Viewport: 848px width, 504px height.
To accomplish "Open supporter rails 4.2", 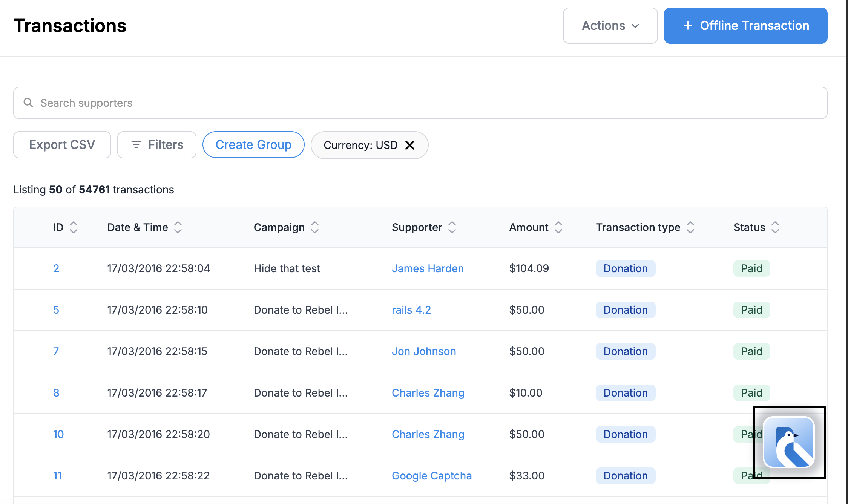I will (411, 310).
